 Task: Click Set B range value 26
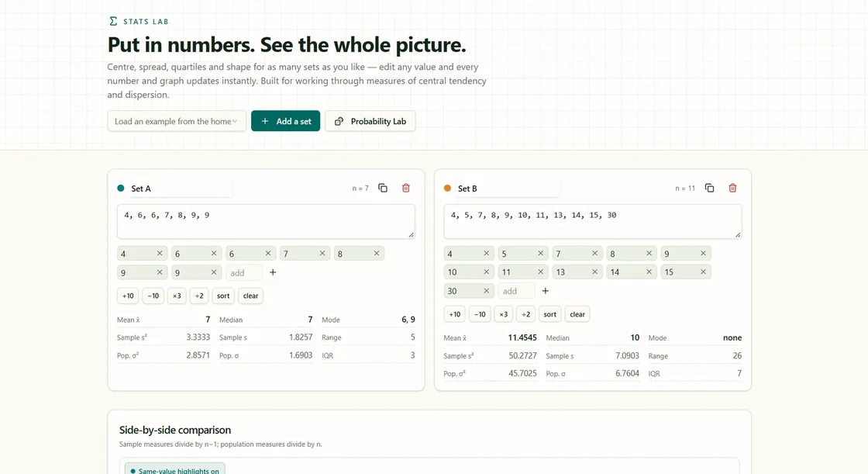pos(737,355)
